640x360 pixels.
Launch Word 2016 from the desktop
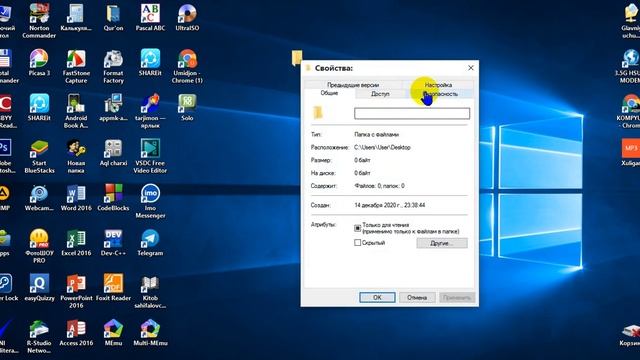tap(76, 198)
